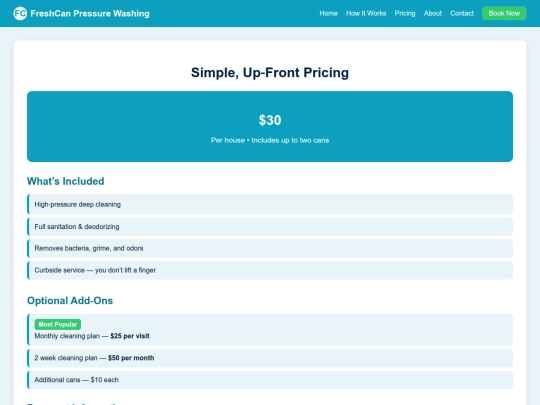Open the Contact page
540x405 pixels.
click(462, 13)
